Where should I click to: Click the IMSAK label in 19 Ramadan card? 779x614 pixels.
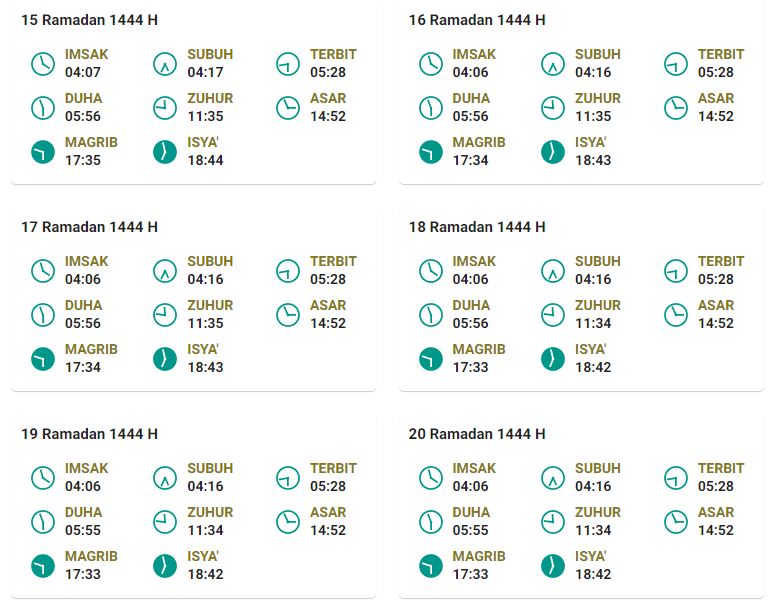(x=86, y=468)
